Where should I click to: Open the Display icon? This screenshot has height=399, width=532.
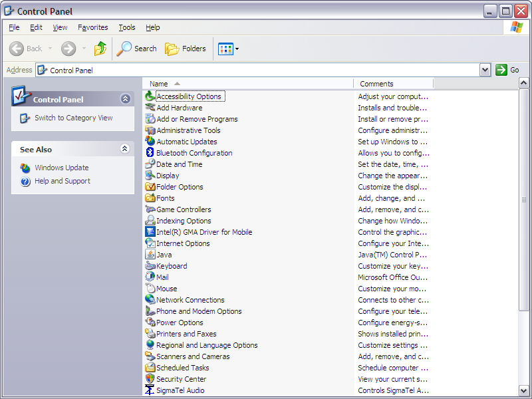(150, 176)
